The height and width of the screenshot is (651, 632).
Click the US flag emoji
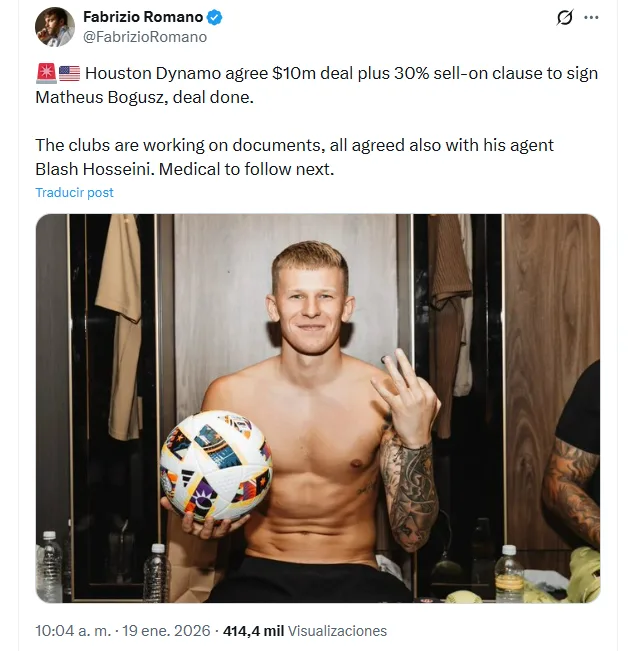[69, 73]
